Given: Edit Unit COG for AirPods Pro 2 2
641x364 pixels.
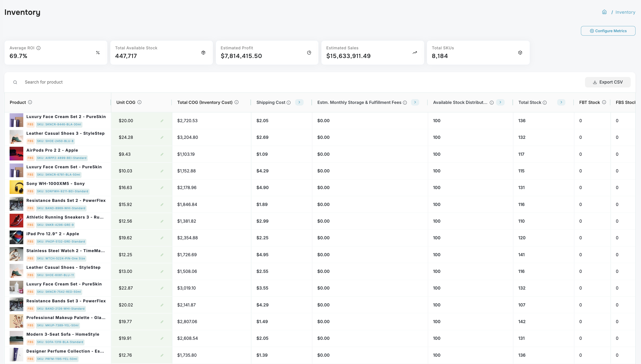Looking at the screenshot, I should [162, 154].
